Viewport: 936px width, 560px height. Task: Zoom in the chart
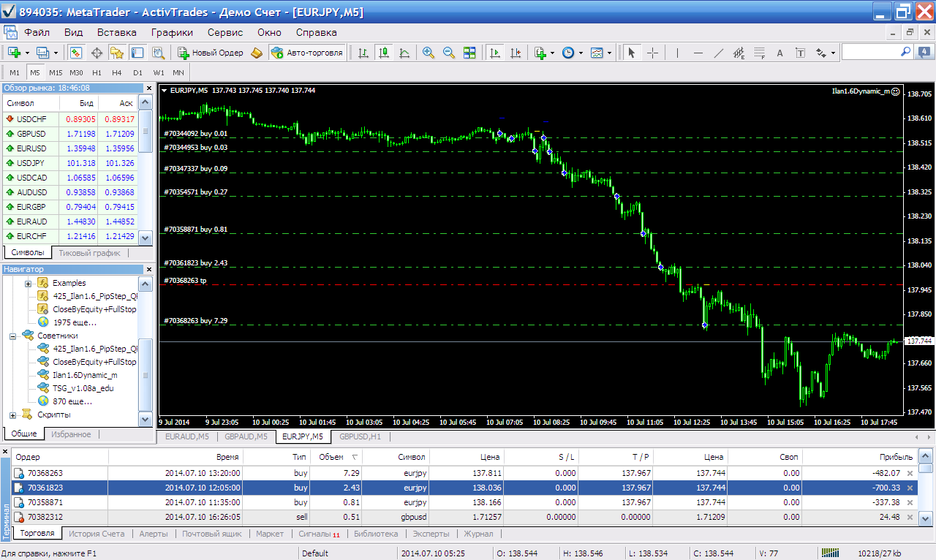429,53
